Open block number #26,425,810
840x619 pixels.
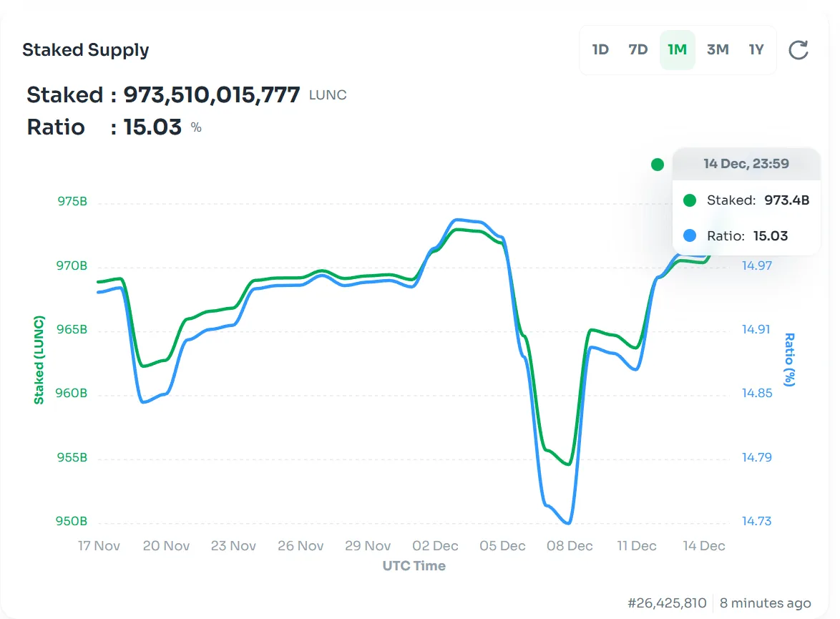tap(667, 603)
